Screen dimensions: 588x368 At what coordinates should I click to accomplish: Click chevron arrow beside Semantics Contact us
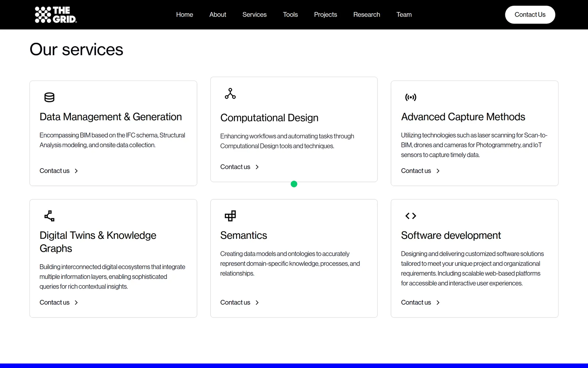[257, 302]
